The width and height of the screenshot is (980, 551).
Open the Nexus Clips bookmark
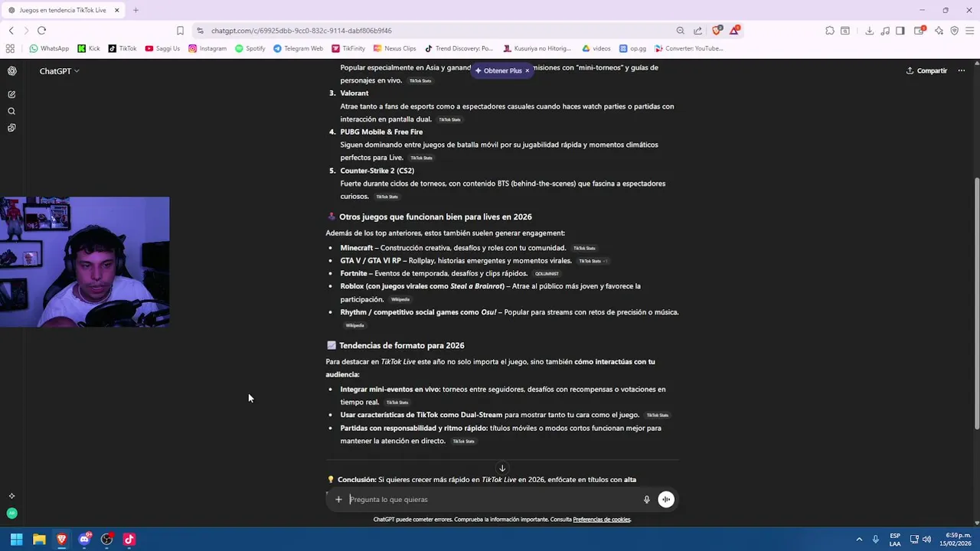(395, 48)
